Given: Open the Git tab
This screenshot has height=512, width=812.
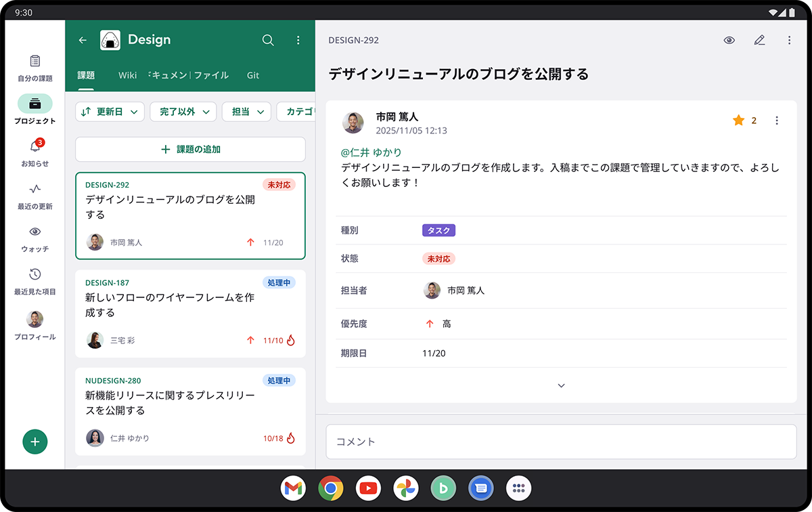Looking at the screenshot, I should [x=252, y=75].
